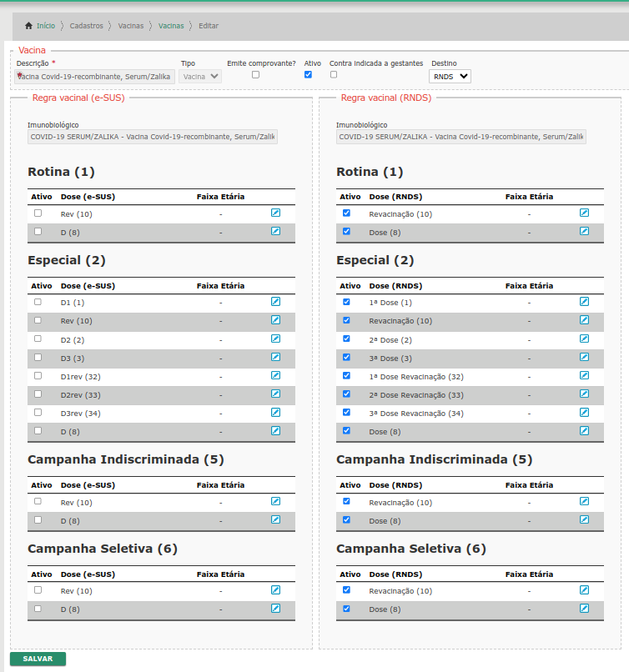
Task: Uncheck the vaccine Ativo checkbox
Action: click(308, 74)
